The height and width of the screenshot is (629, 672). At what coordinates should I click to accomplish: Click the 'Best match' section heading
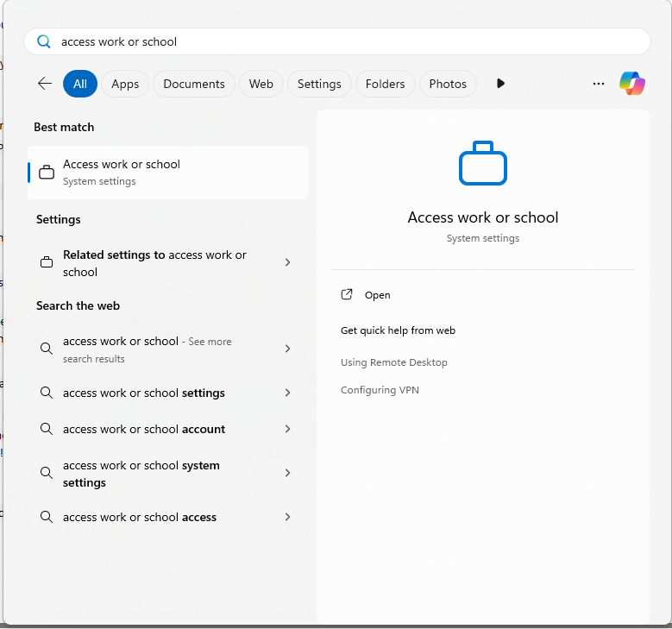pos(64,127)
